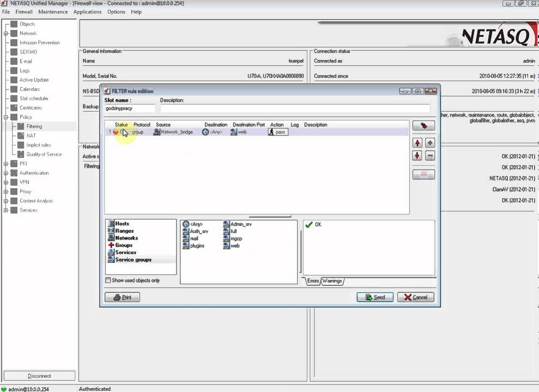The width and height of the screenshot is (539, 392).
Task: Open the Help menu
Action: tap(136, 11)
